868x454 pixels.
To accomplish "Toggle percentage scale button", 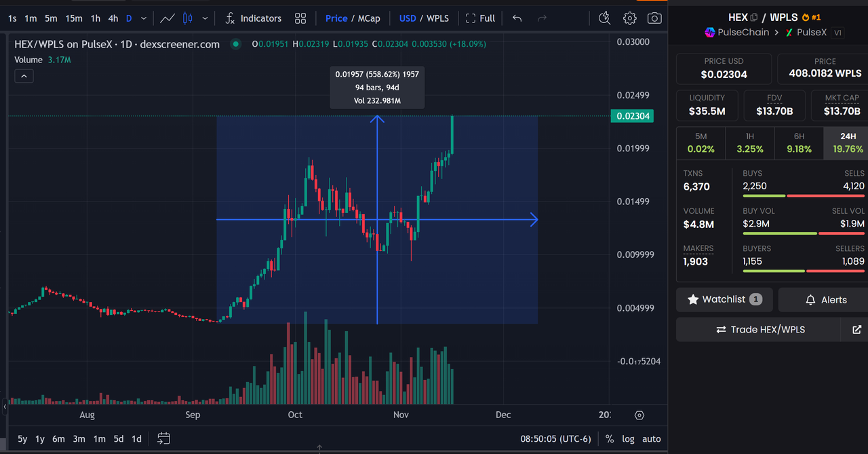I will pos(610,438).
